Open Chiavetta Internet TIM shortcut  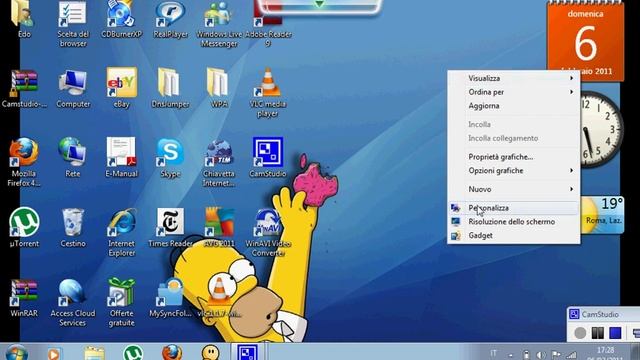tap(219, 162)
